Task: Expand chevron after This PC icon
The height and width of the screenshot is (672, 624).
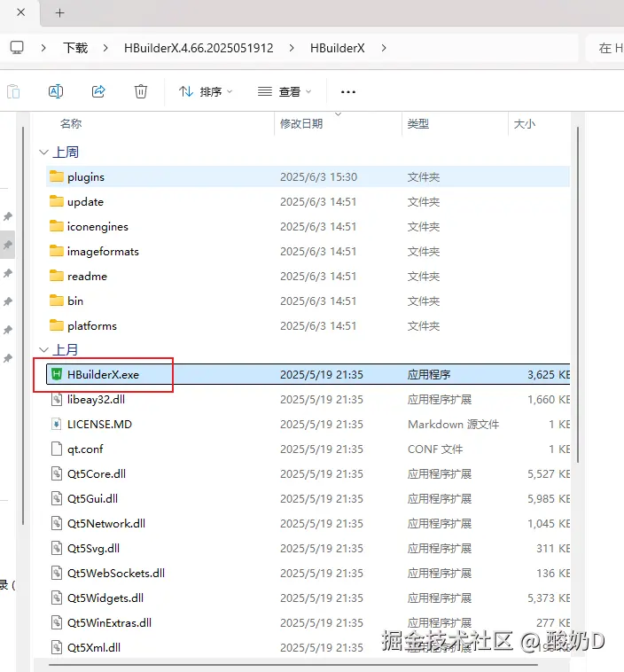Action: 43,48
